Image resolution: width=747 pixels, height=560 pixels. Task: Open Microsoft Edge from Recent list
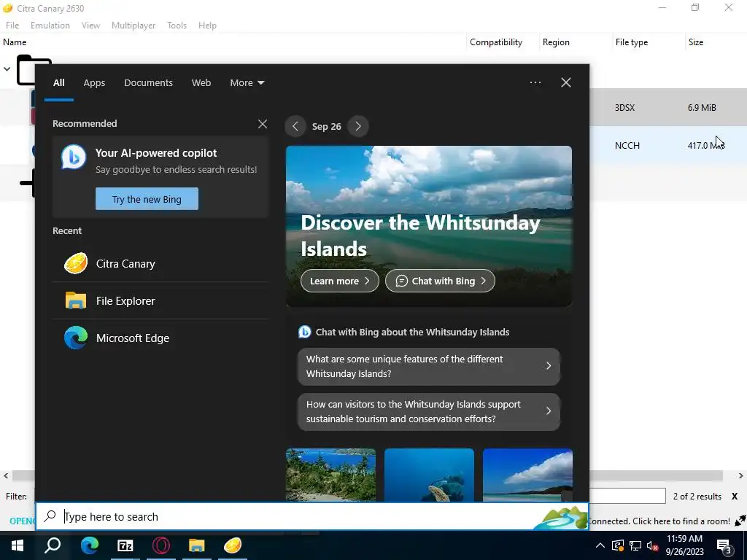(160, 338)
